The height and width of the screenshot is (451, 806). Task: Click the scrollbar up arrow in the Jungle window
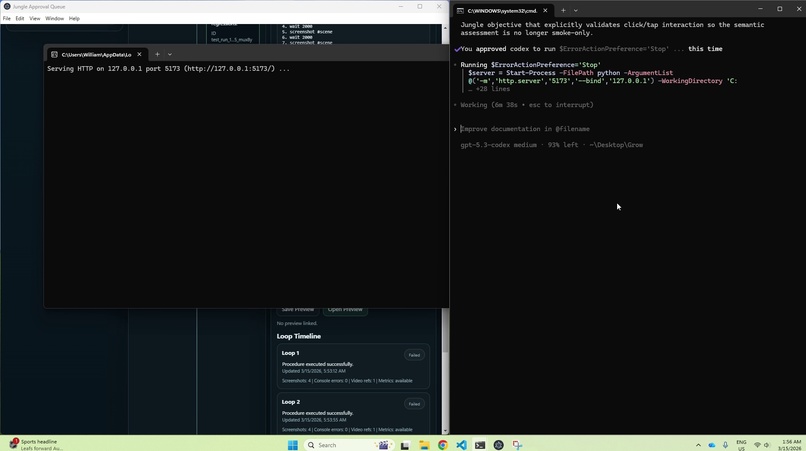point(445,28)
